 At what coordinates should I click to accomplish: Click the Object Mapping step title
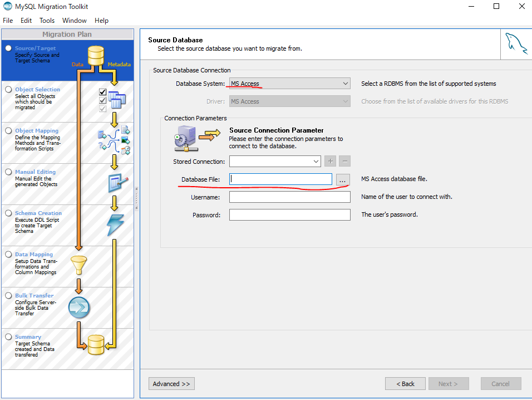click(x=37, y=131)
